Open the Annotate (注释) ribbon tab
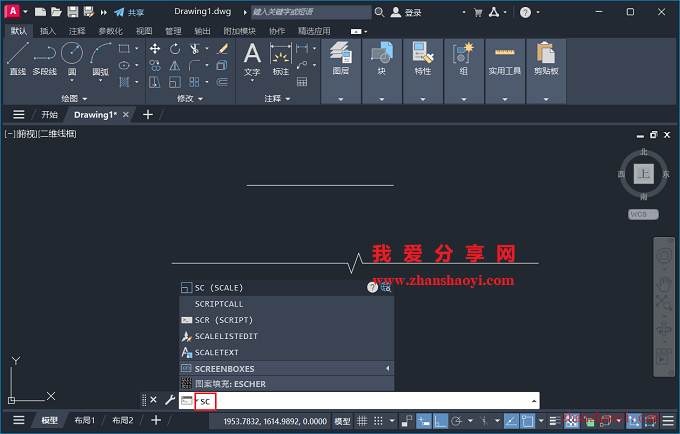 point(77,31)
